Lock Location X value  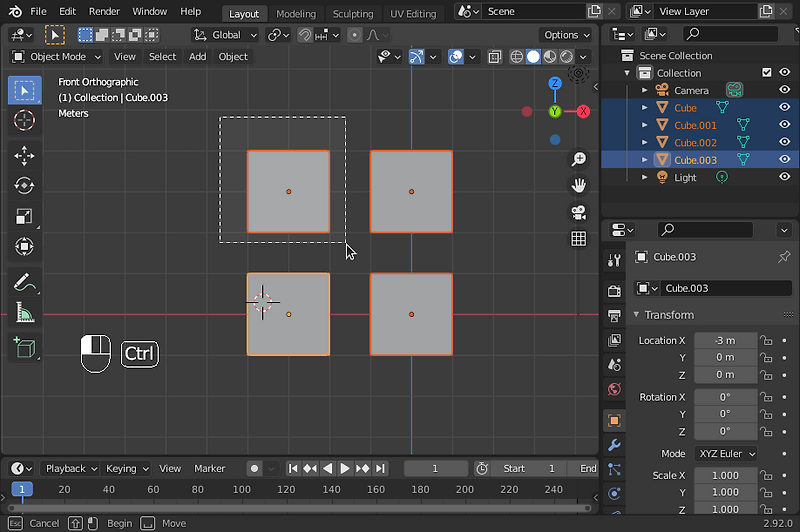pos(766,340)
